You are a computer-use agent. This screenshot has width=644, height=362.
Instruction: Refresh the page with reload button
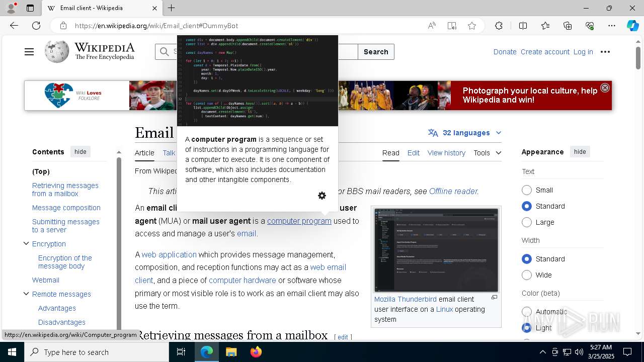tap(36, 26)
